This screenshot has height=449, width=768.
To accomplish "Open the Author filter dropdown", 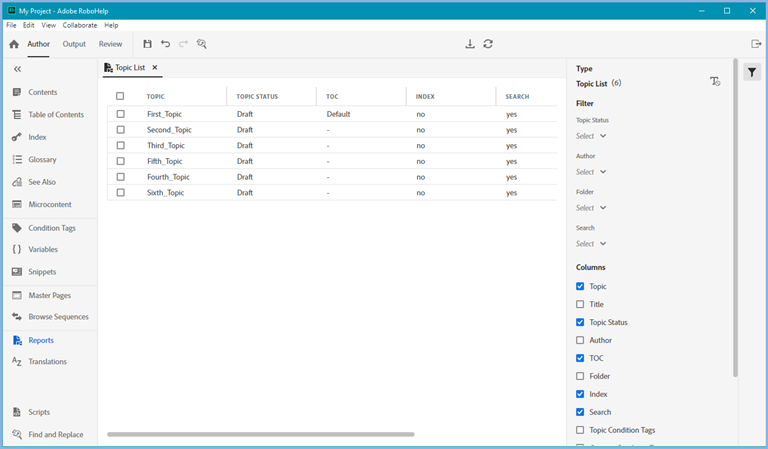I will [x=591, y=172].
